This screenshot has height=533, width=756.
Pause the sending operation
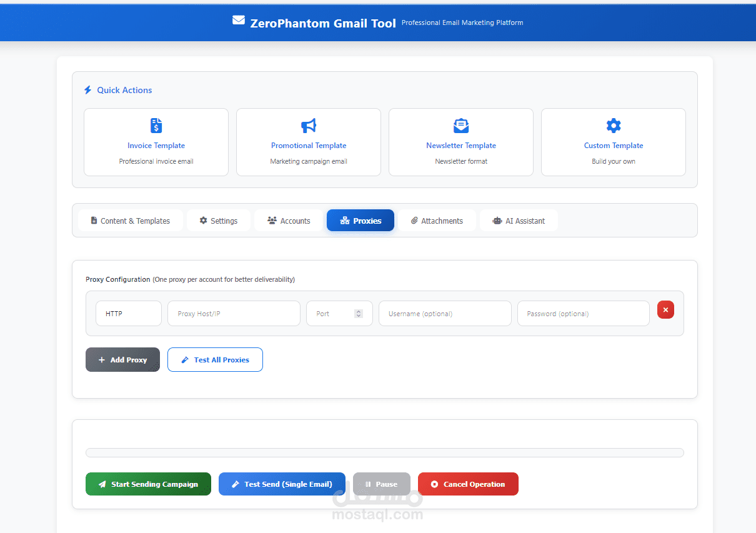coord(382,484)
